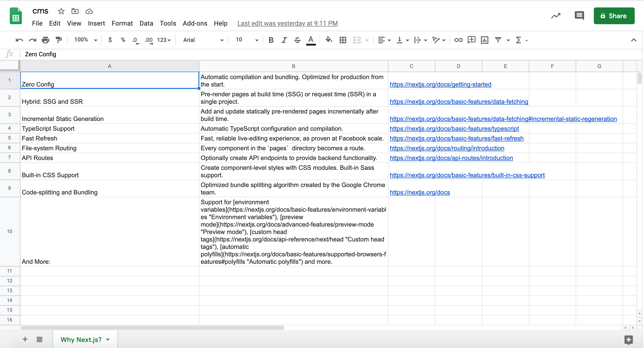Open the Data menu
The width and height of the screenshot is (644, 348).
pos(146,23)
